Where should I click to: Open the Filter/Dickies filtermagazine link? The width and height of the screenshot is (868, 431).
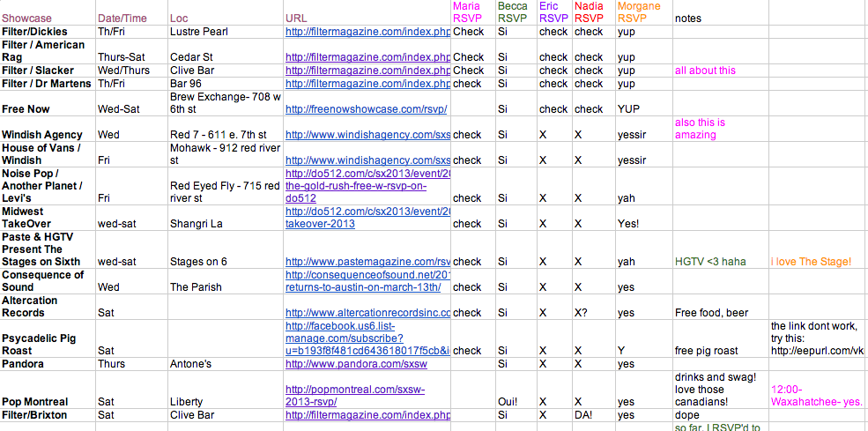click(367, 32)
